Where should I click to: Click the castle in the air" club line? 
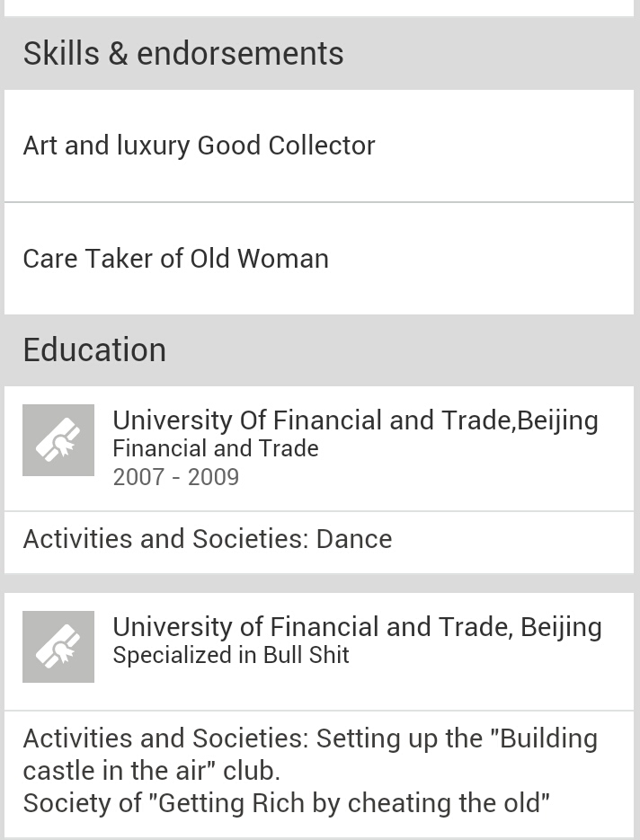[x=152, y=771]
